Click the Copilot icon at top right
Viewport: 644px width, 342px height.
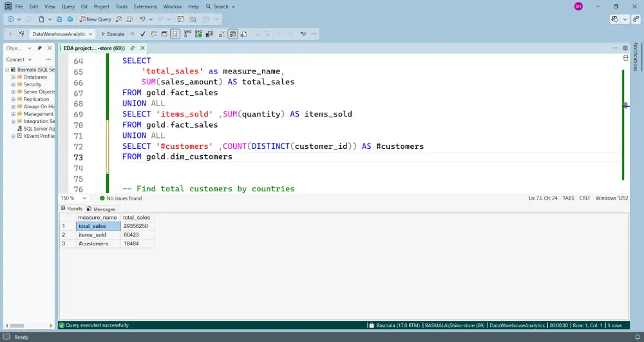click(614, 19)
